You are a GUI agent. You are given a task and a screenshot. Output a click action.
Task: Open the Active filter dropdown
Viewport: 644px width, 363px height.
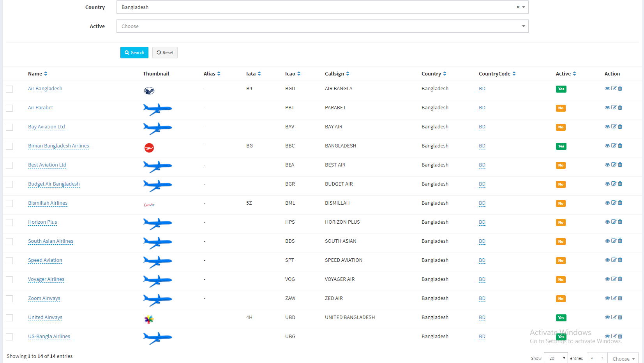tap(322, 26)
